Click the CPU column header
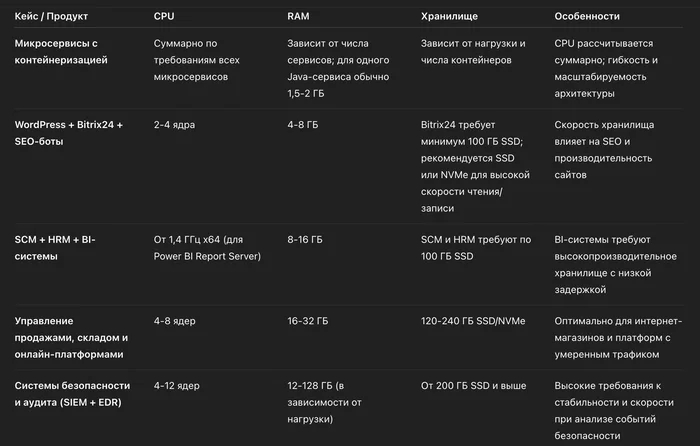 click(163, 17)
